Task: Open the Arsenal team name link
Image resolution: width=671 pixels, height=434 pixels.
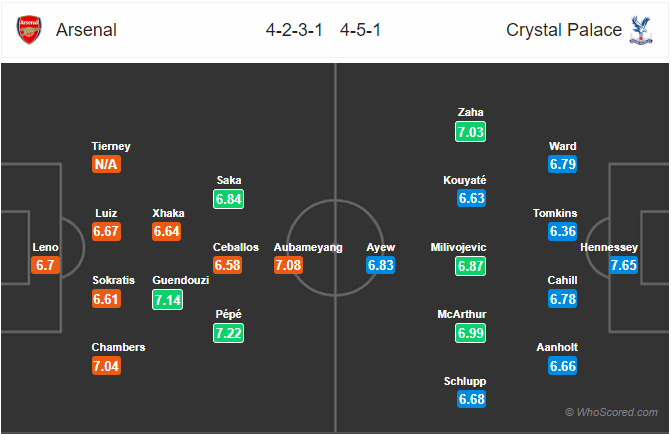Action: point(86,30)
